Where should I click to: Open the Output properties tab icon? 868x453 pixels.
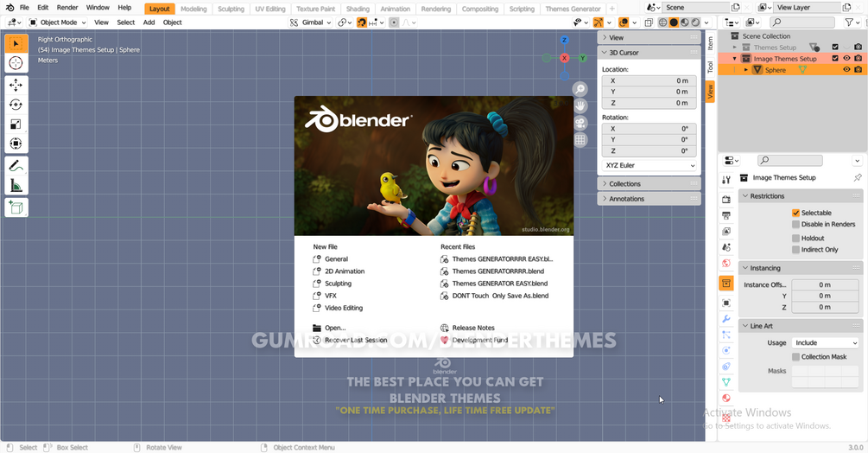pyautogui.click(x=726, y=215)
